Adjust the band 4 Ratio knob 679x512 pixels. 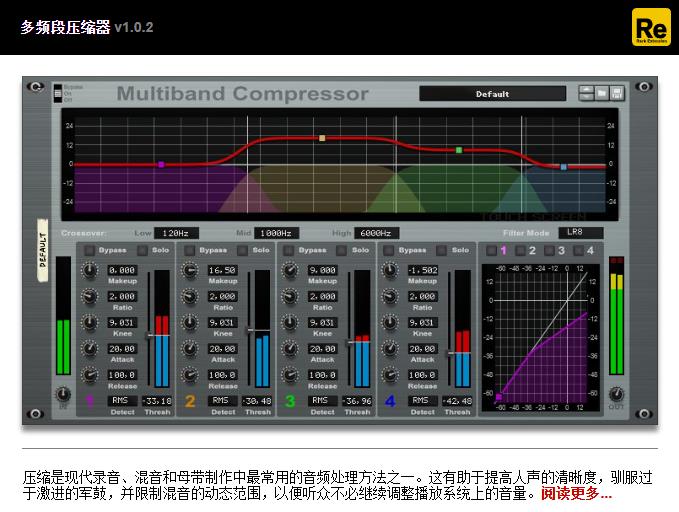(x=390, y=297)
